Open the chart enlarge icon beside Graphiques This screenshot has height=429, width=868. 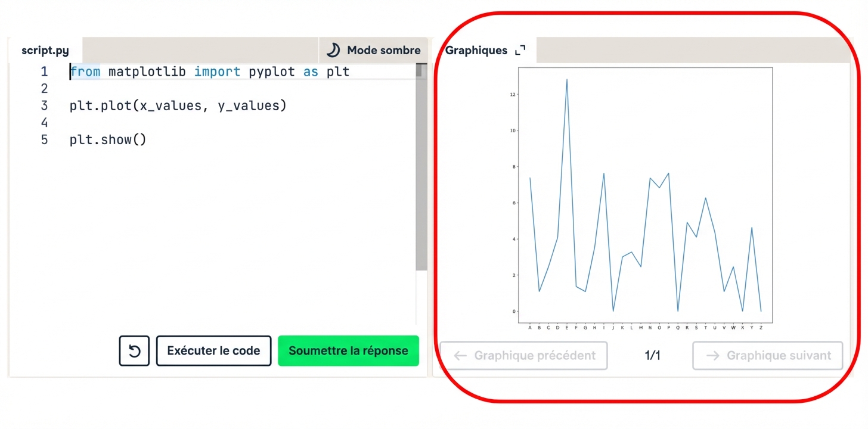(x=519, y=50)
